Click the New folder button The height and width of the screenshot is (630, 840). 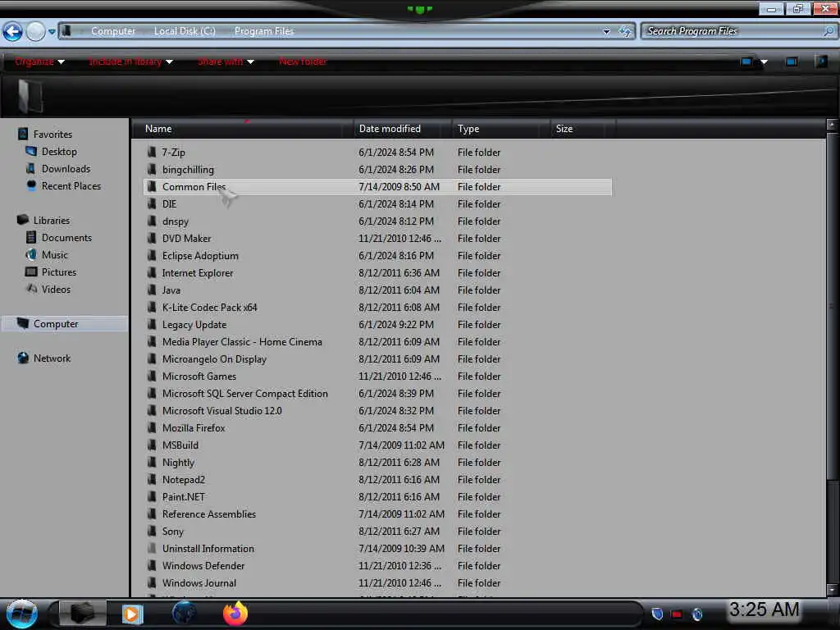coord(303,62)
